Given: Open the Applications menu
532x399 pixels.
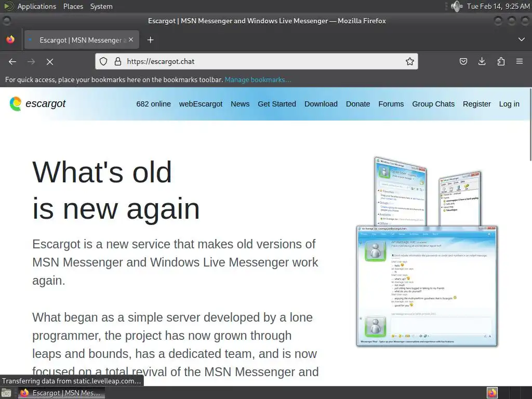Looking at the screenshot, I should [x=37, y=6].
